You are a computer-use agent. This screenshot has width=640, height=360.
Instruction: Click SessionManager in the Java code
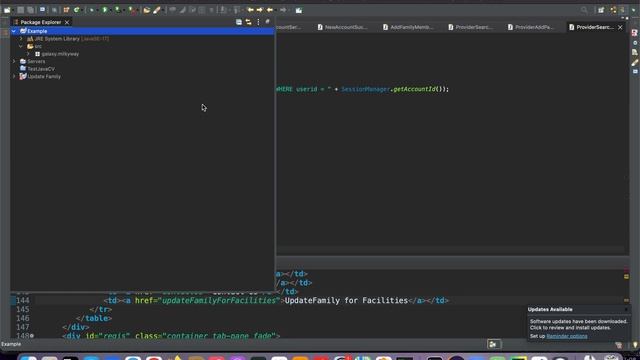(365, 89)
